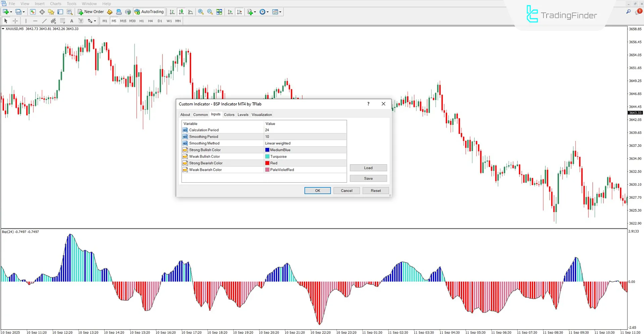Reset the indicator settings

click(x=376, y=190)
